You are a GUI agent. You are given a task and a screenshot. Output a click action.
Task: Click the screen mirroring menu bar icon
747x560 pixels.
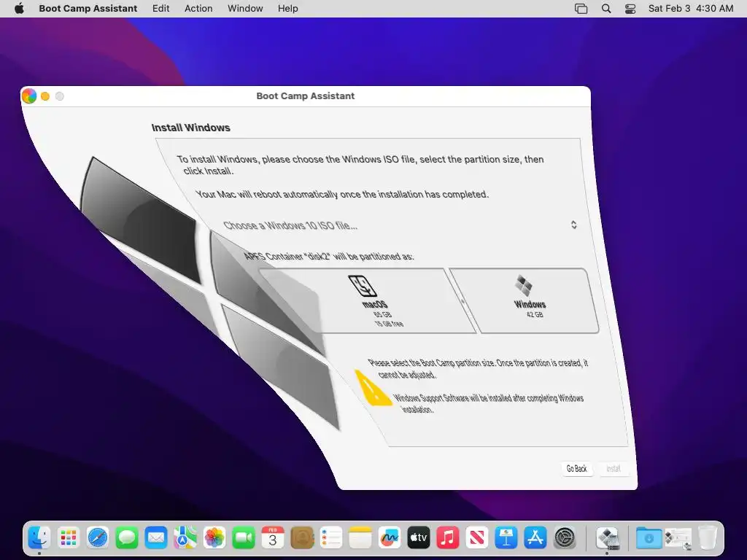point(581,9)
